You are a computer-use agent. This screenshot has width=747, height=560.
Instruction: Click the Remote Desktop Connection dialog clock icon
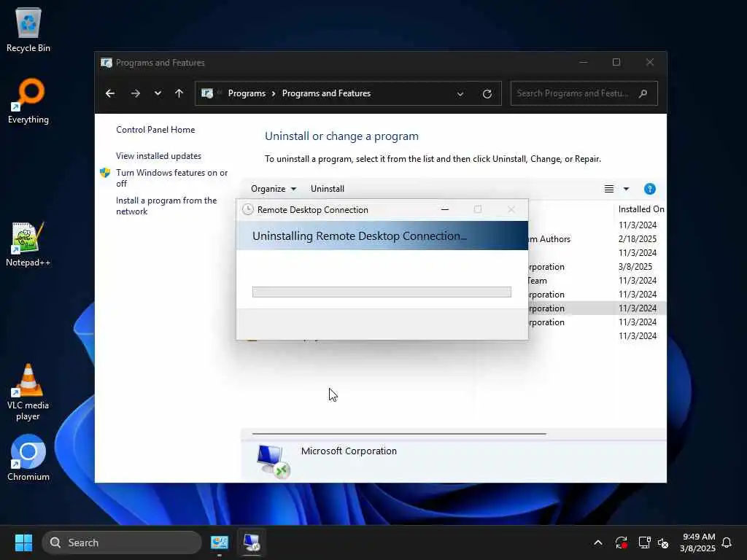248,209
